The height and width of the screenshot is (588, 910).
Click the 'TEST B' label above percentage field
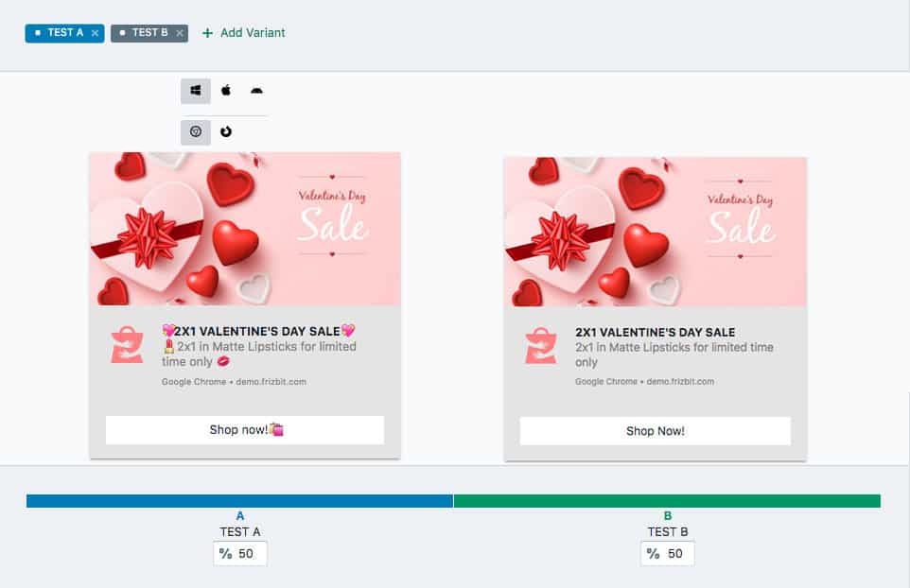tap(668, 531)
